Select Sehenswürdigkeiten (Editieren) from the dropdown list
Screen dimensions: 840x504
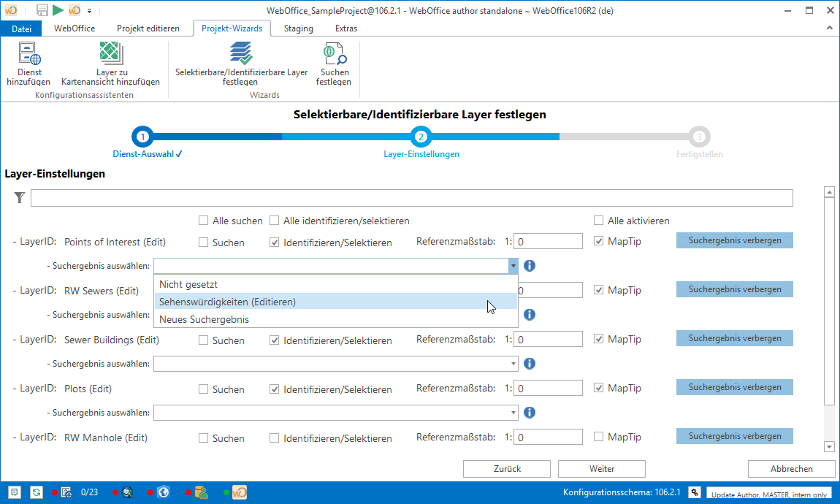pyautogui.click(x=227, y=302)
